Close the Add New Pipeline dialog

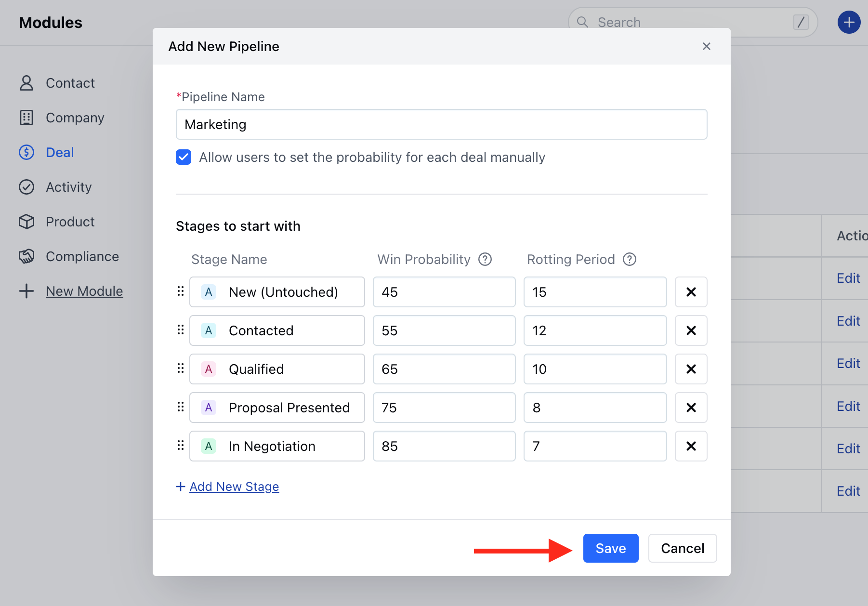tap(706, 46)
